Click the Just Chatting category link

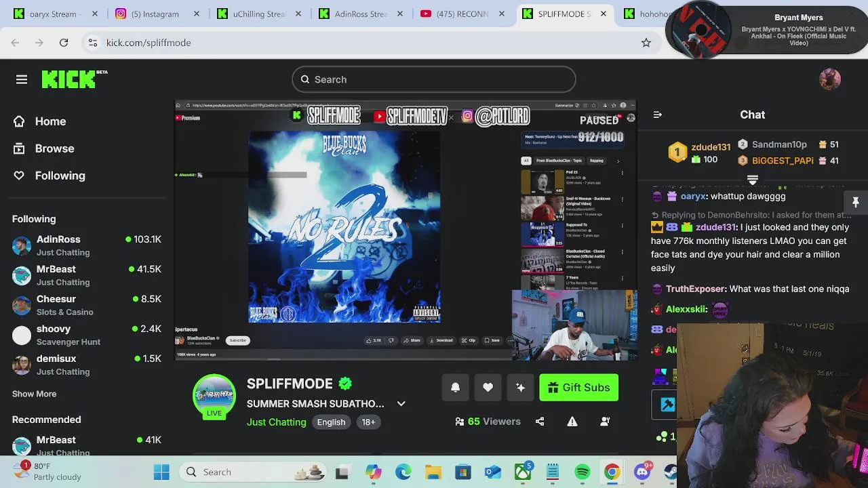point(277,422)
